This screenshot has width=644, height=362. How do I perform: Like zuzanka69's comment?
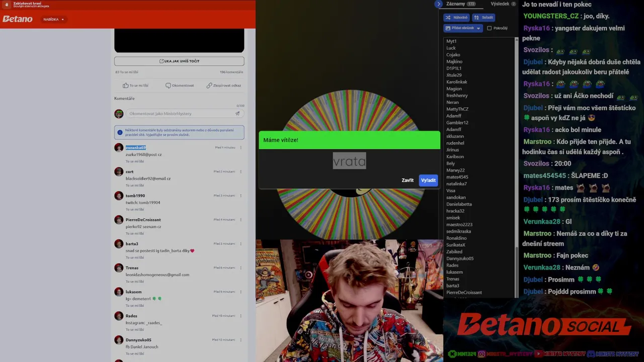(x=135, y=161)
